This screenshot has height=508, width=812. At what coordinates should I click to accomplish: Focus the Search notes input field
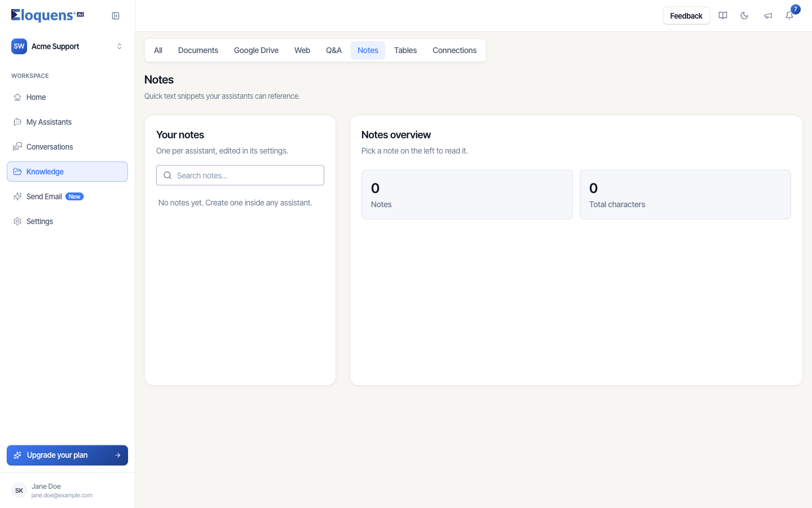[240, 176]
